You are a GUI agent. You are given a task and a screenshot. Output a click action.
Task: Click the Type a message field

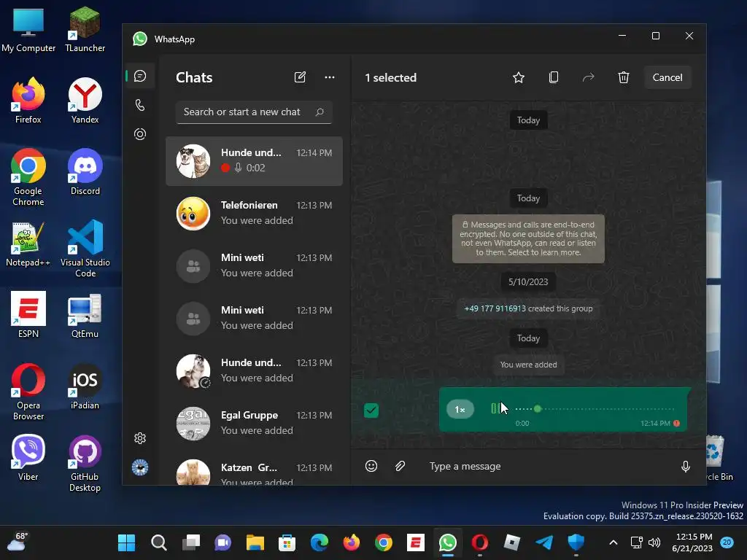click(x=548, y=466)
